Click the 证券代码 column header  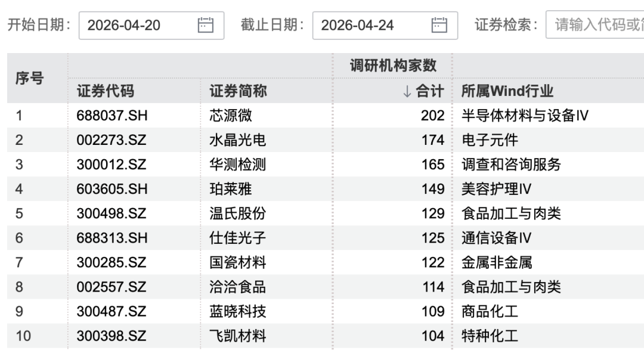coord(106,91)
